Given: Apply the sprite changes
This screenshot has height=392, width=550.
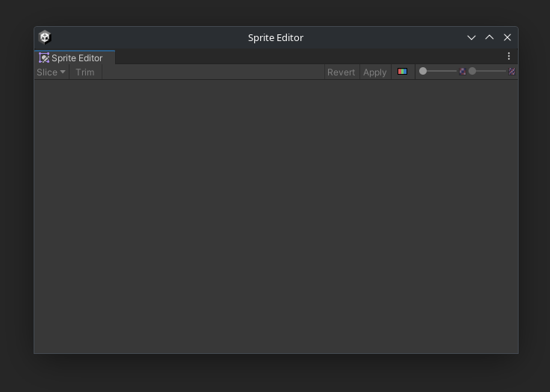Looking at the screenshot, I should click(374, 72).
